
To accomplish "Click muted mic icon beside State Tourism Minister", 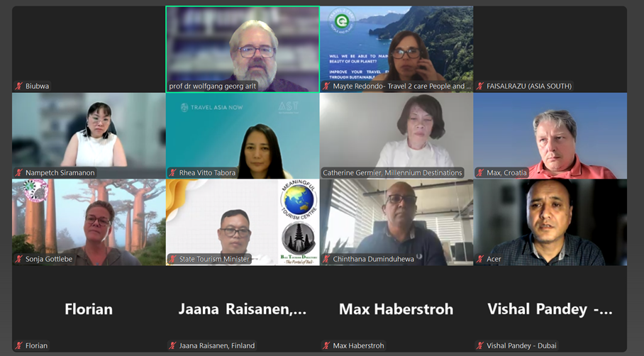I will (172, 259).
